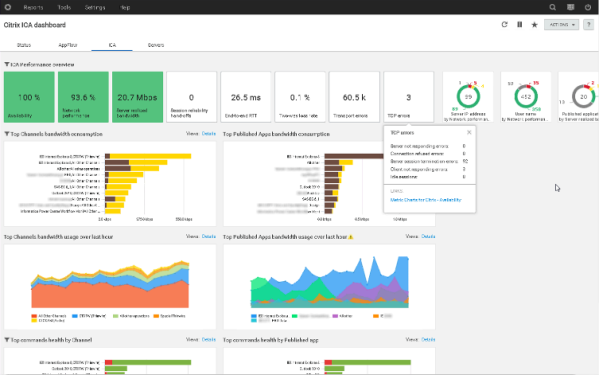Open the Tools menu
The height and width of the screenshot is (375, 599).
[64, 7]
